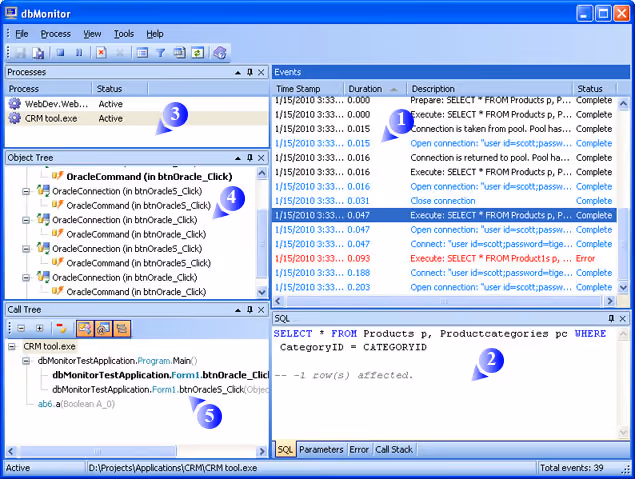The width and height of the screenshot is (635, 479).
Task: Close the Processes panel
Action: click(x=261, y=72)
